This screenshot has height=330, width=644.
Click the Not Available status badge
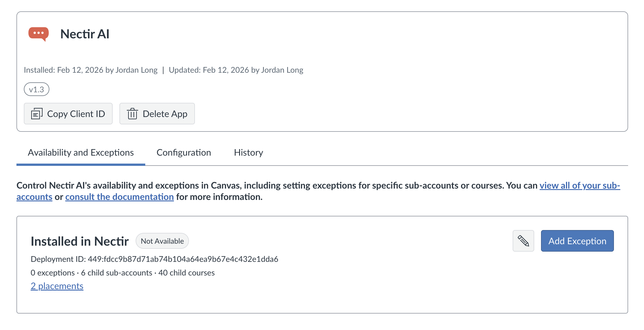coord(162,241)
